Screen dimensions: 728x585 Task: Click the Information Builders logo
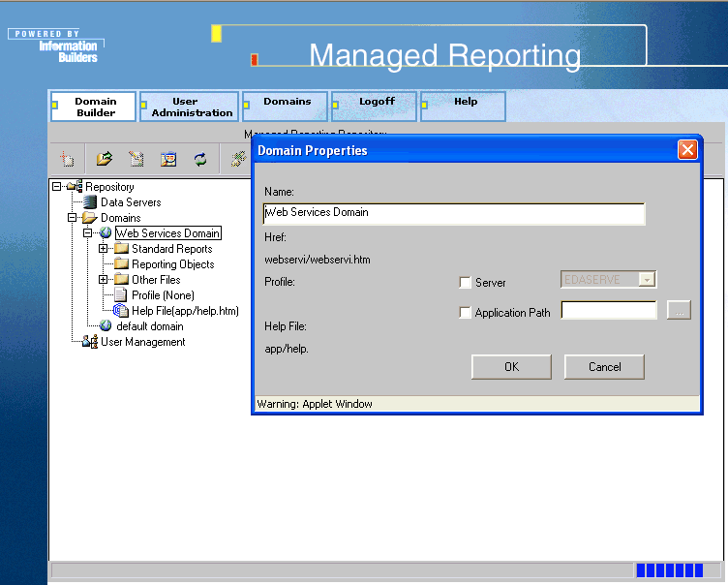56,46
